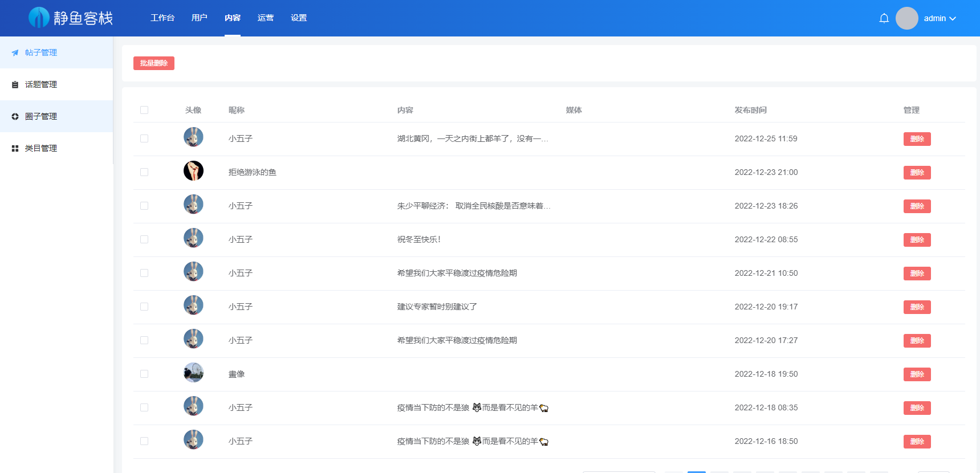Delete the 建议专家暂时别建议了 post
The height and width of the screenshot is (473, 980).
pyautogui.click(x=917, y=307)
